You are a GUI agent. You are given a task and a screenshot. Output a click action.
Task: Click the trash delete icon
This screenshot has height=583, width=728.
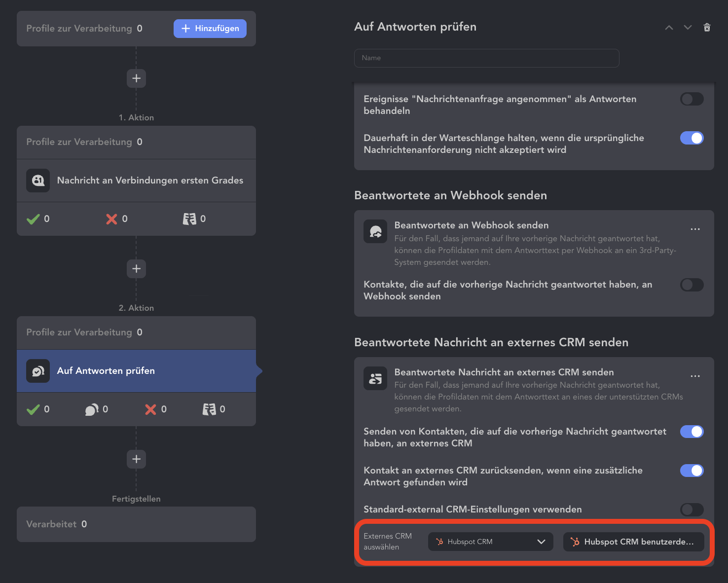[x=707, y=27]
